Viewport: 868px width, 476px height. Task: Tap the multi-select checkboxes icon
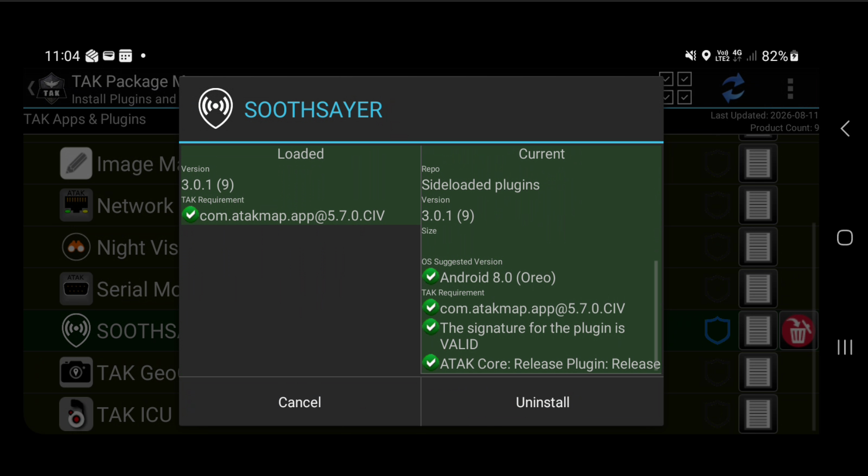pyautogui.click(x=676, y=88)
